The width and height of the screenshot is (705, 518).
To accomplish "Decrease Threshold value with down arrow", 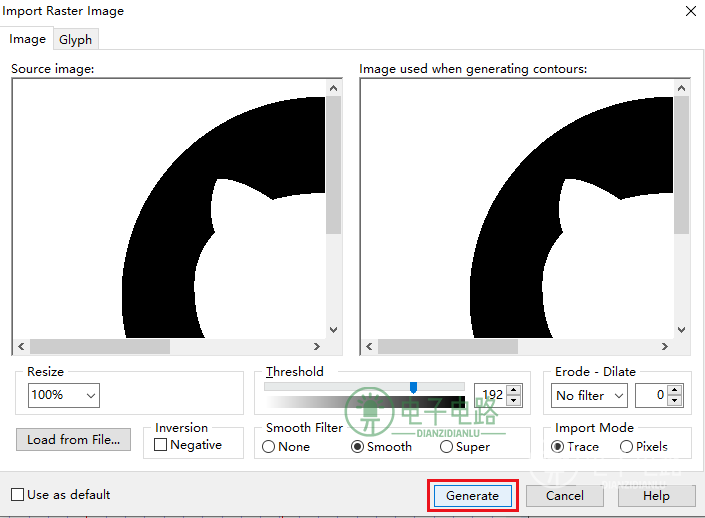I will (514, 401).
